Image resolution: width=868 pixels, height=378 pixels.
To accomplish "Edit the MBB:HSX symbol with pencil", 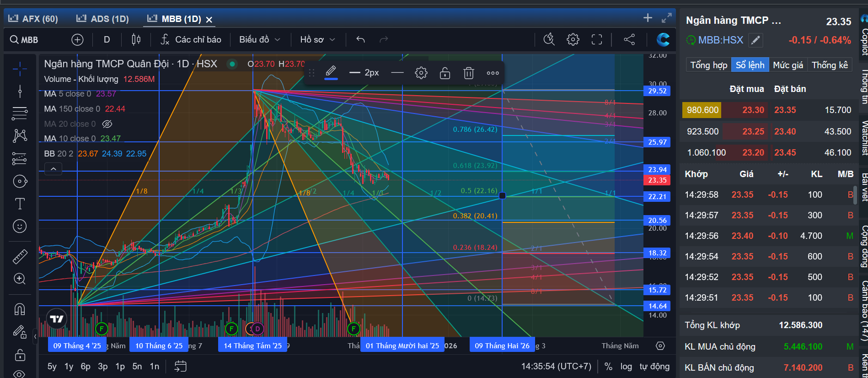I will click(756, 40).
